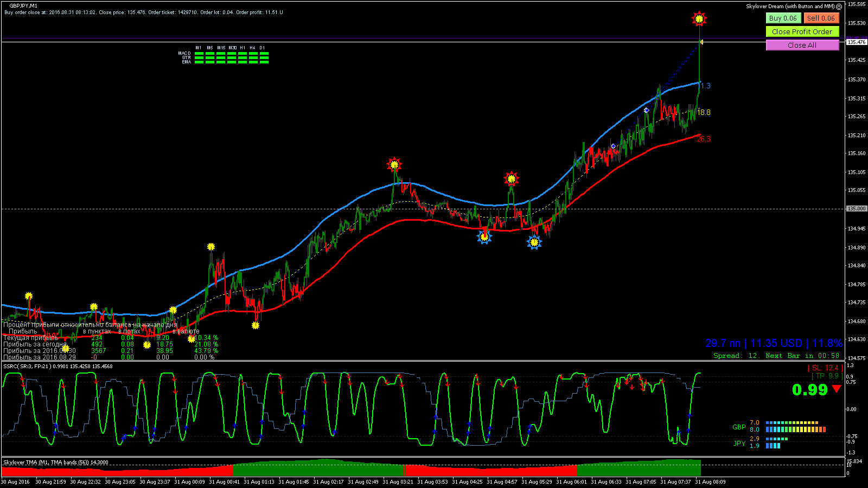Click the smiley face expert advisor icon
The width and height of the screenshot is (868, 488).
pos(839,7)
